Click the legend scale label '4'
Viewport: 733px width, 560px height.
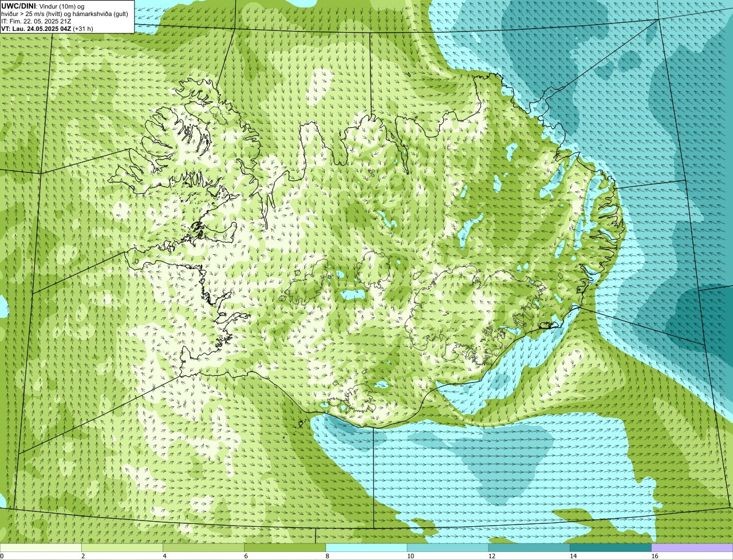click(x=164, y=556)
